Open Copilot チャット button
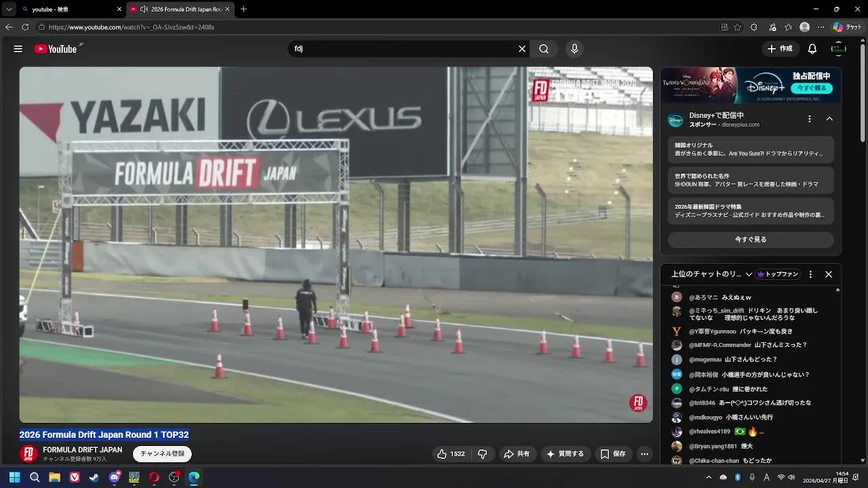 point(847,27)
